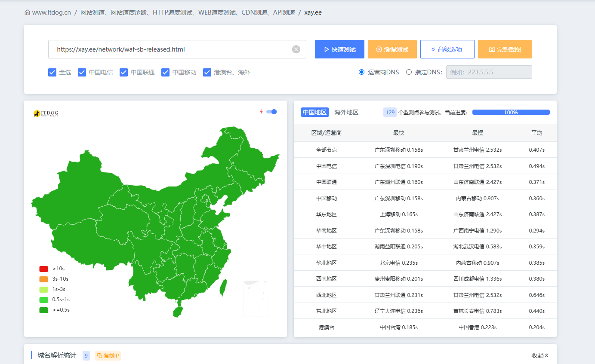Click the 最快 column header

tap(399, 133)
